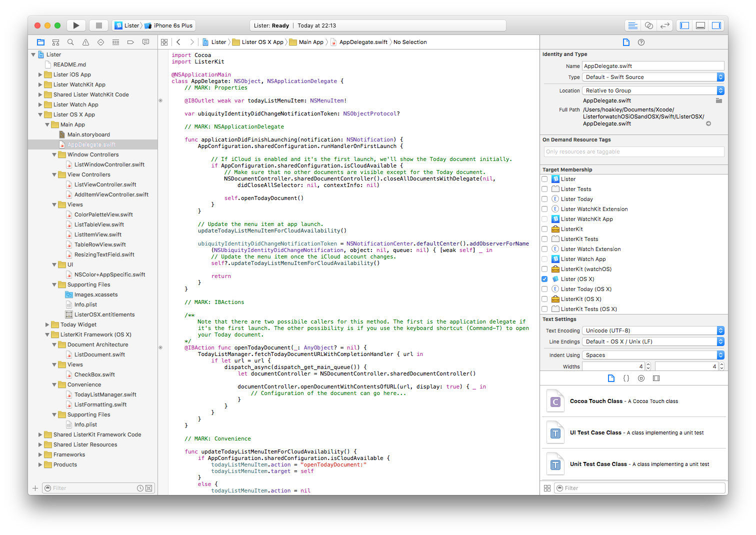Show the File inspector
The image size is (756, 535).
[x=626, y=42]
